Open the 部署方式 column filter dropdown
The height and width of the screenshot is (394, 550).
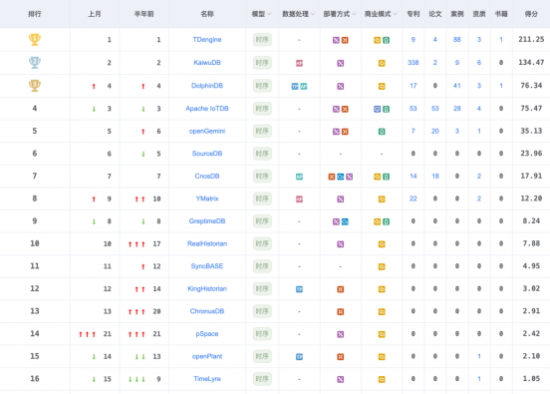(x=354, y=14)
